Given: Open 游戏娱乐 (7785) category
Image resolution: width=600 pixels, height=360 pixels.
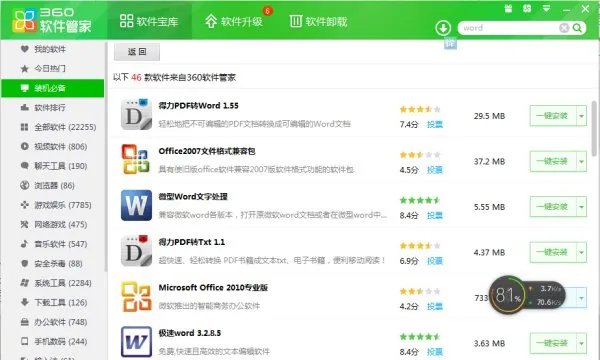Looking at the screenshot, I should [x=53, y=205].
